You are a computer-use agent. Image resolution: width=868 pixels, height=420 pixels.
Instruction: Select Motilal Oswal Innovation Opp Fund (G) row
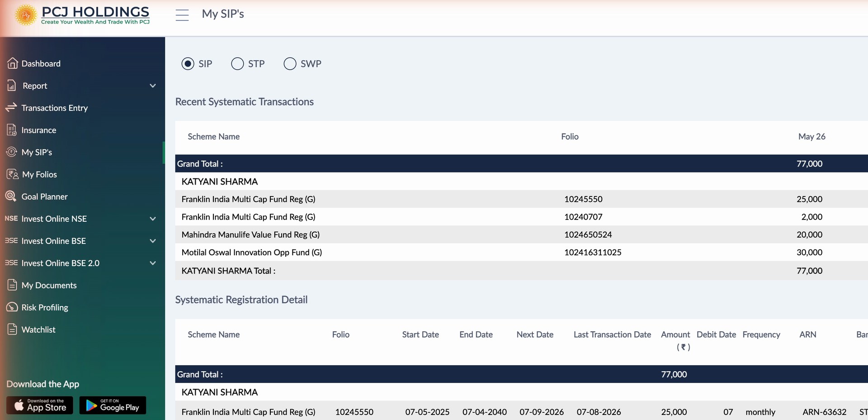521,252
